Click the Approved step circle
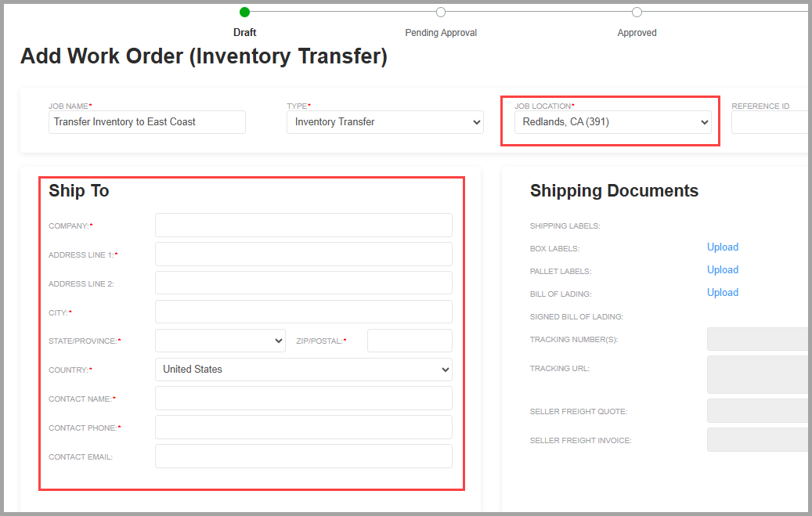The image size is (812, 516). 637,12
